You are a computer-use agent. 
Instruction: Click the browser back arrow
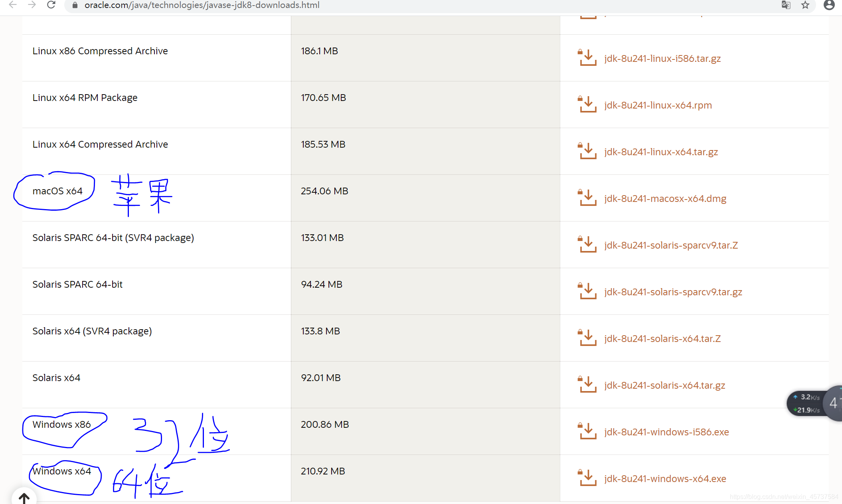pyautogui.click(x=13, y=5)
